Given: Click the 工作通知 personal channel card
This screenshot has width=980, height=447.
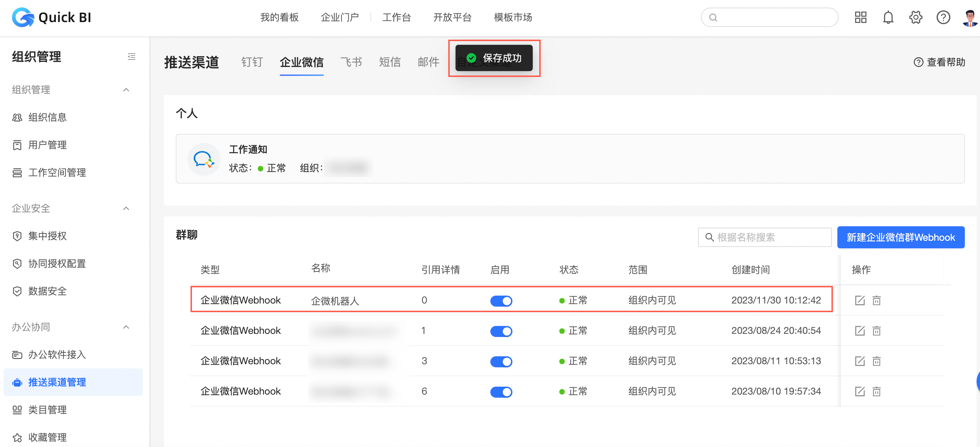Looking at the screenshot, I should [570, 159].
